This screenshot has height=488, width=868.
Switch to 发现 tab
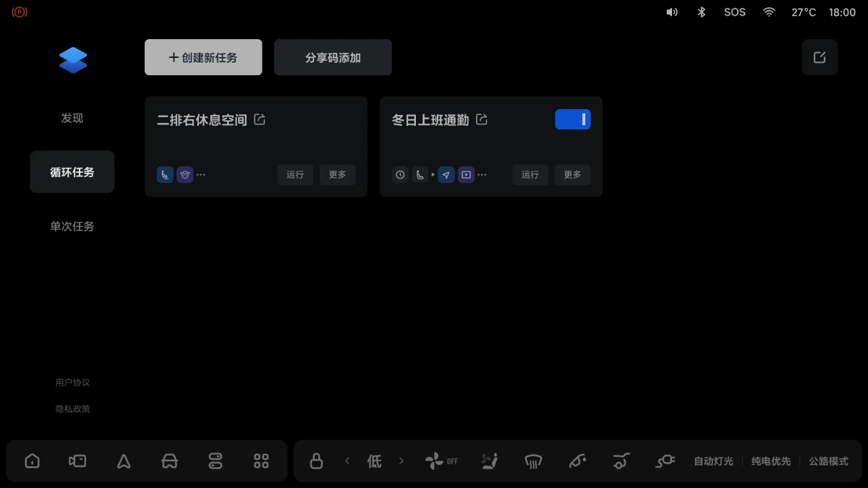tap(72, 118)
